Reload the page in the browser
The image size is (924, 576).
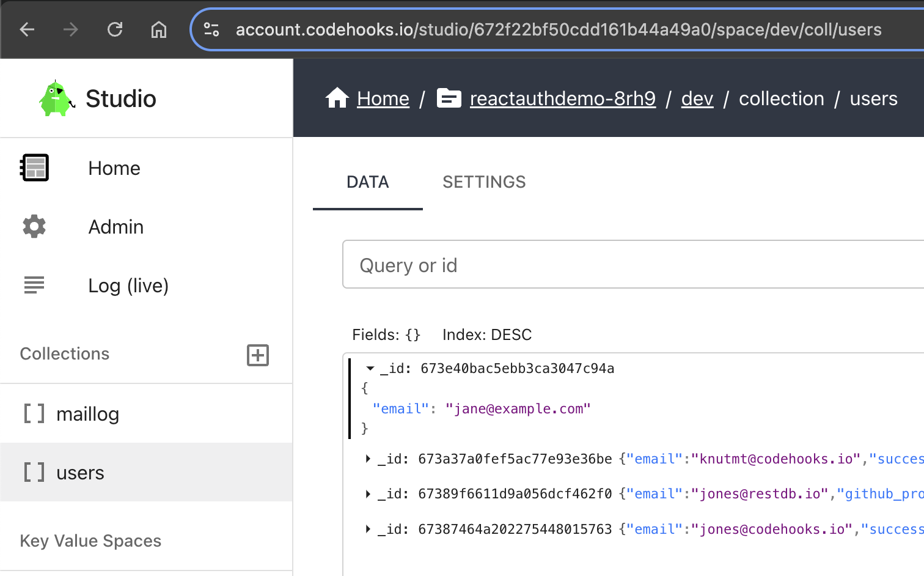point(115,29)
